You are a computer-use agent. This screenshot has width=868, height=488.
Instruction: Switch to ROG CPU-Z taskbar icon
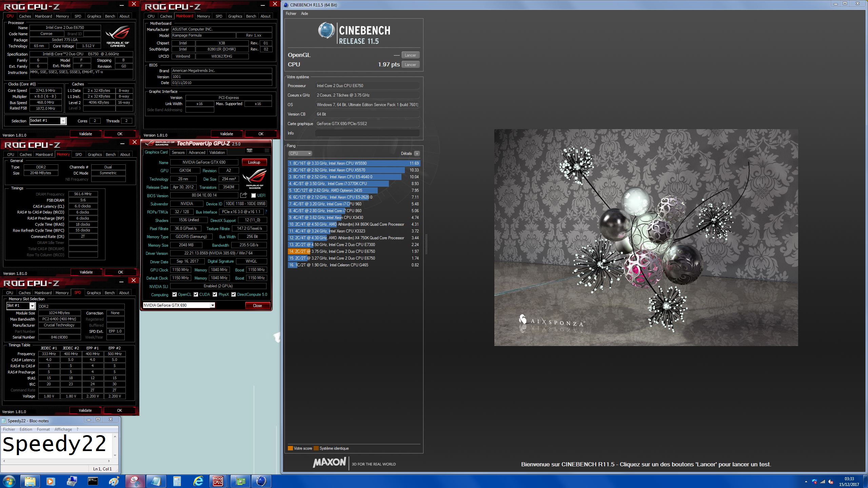pyautogui.click(x=218, y=481)
